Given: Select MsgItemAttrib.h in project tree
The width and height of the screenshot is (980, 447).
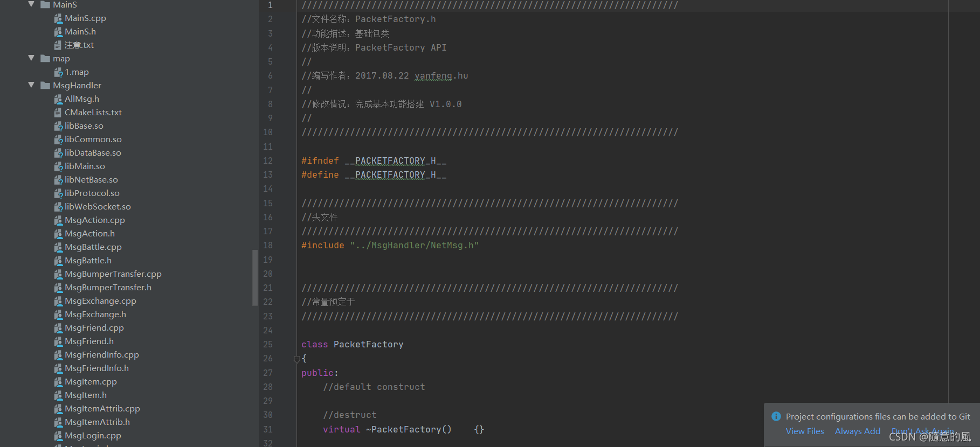Looking at the screenshot, I should (x=97, y=422).
